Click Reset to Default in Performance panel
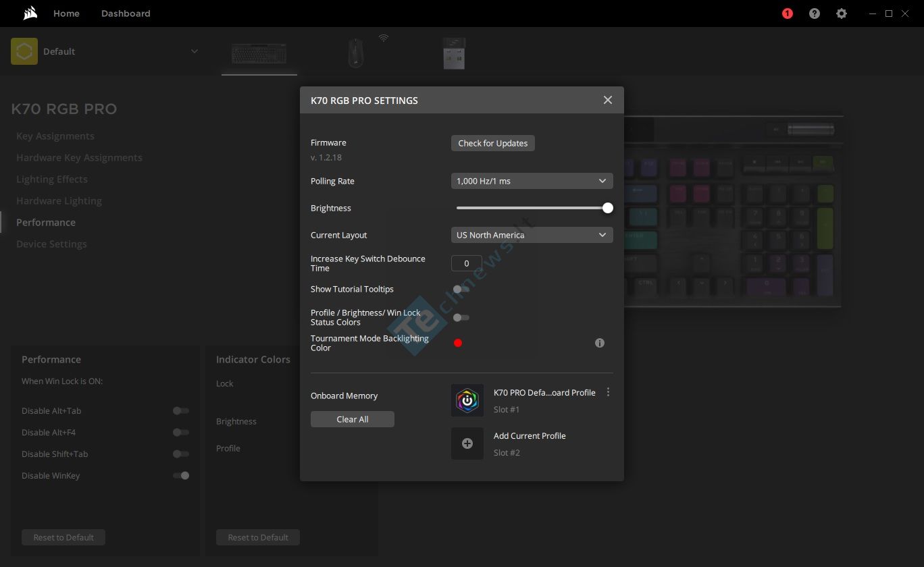This screenshot has width=924, height=567. tap(63, 537)
